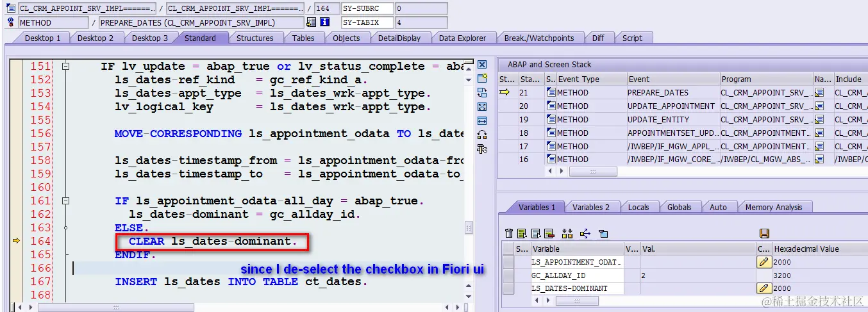The width and height of the screenshot is (868, 312).
Task: Select the row selector of LS_DATES-DOMINANT variable
Action: [508, 288]
